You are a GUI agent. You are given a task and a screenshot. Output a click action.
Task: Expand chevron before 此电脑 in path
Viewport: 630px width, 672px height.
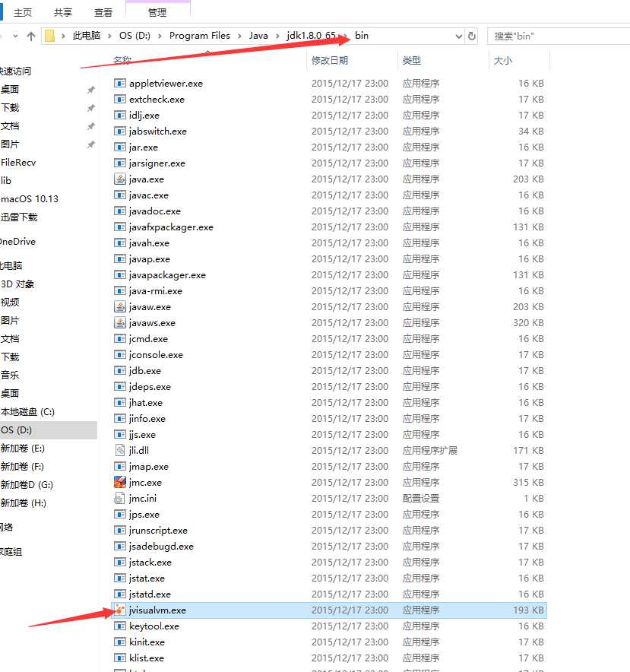pos(63,36)
